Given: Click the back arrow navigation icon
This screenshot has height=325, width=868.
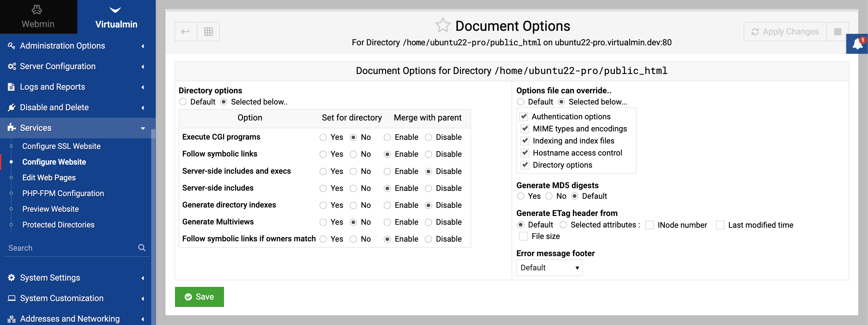Looking at the screenshot, I should point(185,31).
